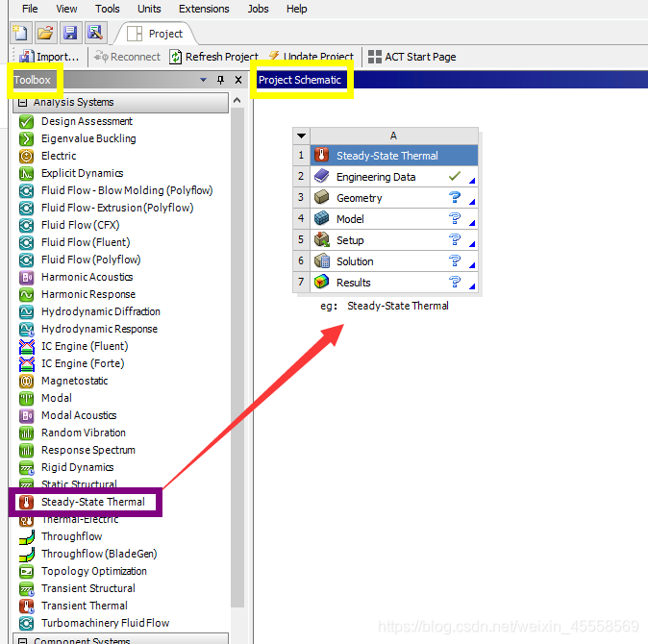Select Hydrodynamic Diffraction icon
Image resolution: width=648 pixels, height=644 pixels.
[x=26, y=311]
